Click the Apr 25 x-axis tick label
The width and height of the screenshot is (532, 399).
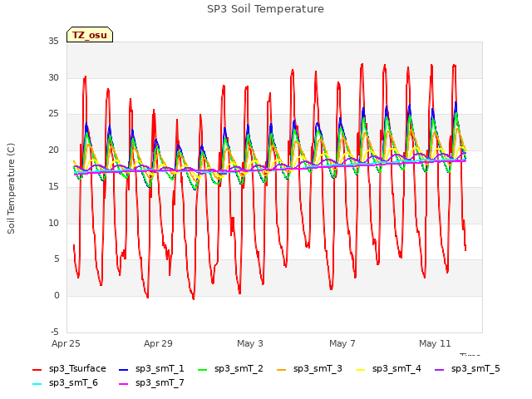(66, 343)
